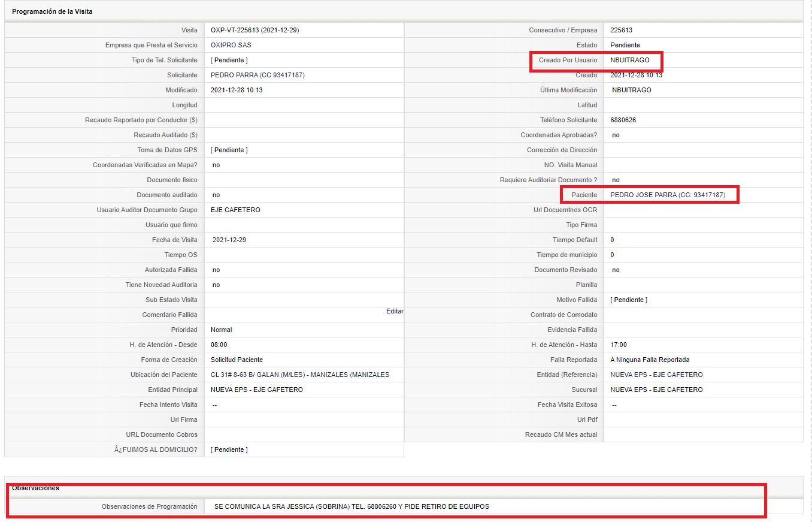This screenshot has width=812, height=522.
Task: Click Teléfono Solicitante number 6880626
Action: 623,120
